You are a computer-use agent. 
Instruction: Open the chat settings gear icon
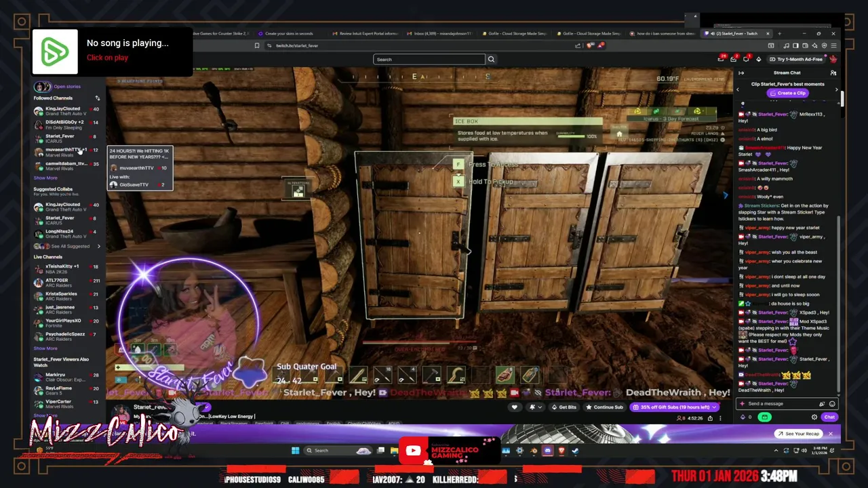(x=814, y=417)
